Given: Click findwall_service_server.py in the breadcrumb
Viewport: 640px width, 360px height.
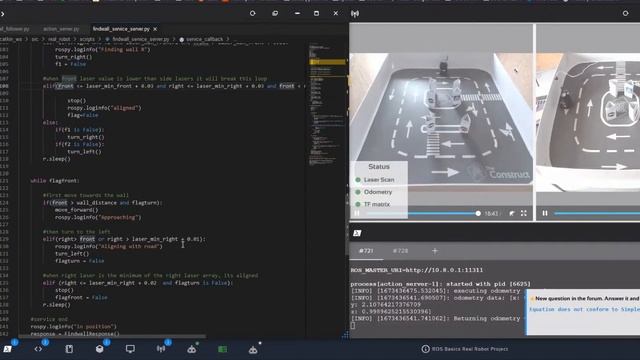Looking at the screenshot, I should point(141,39).
